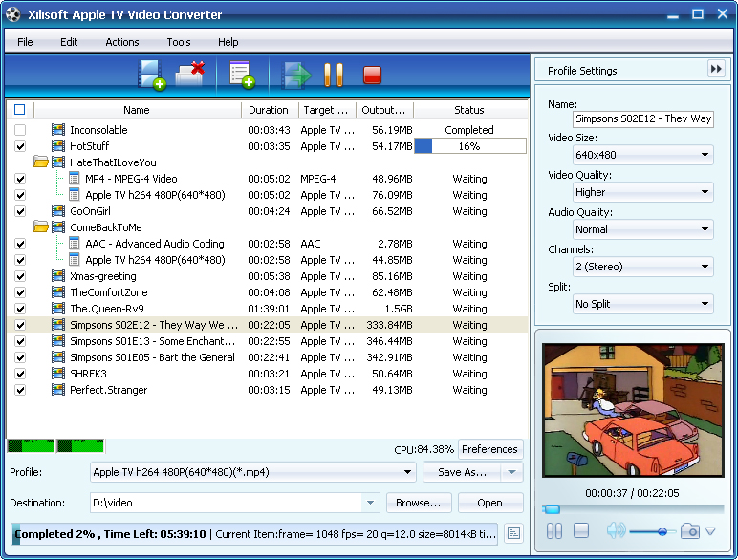This screenshot has width=738, height=560.
Task: Click the folder icon next to HateThatILoveYou
Action: 41,162
